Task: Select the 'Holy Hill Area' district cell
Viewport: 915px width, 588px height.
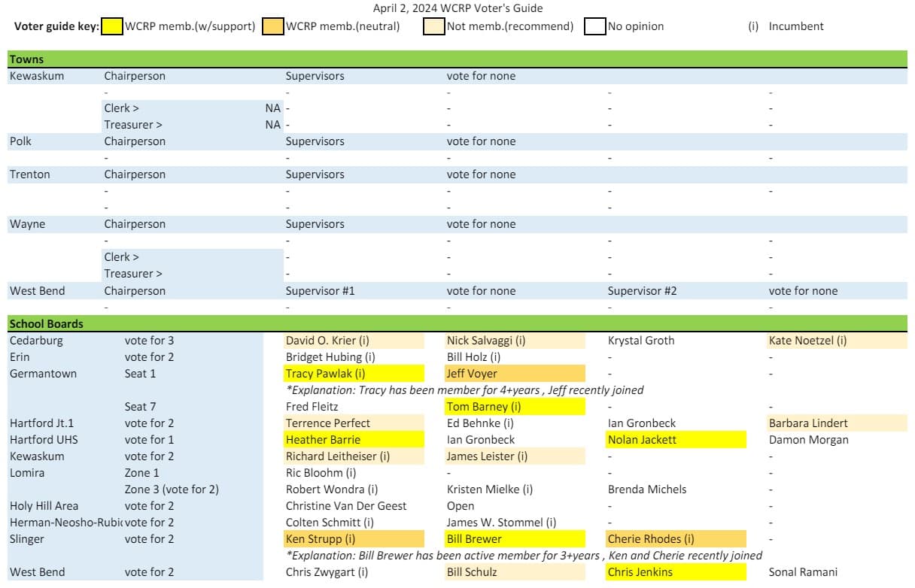Action: pyautogui.click(x=44, y=505)
